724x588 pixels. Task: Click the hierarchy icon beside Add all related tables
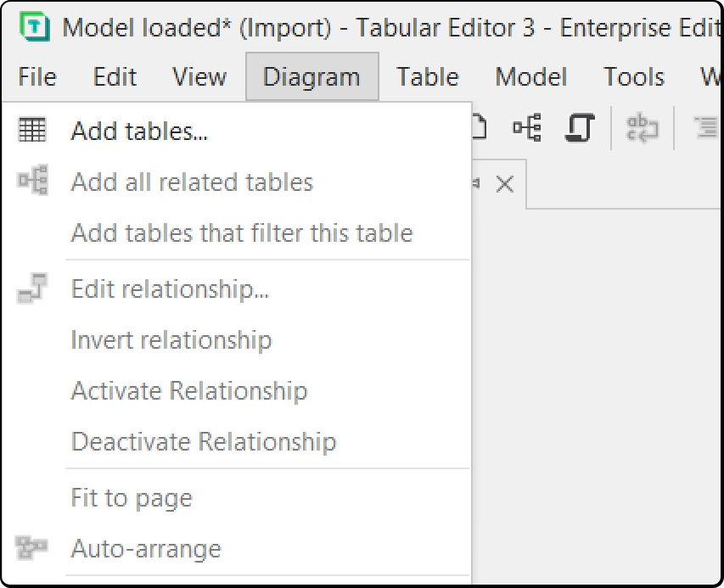coord(32,180)
